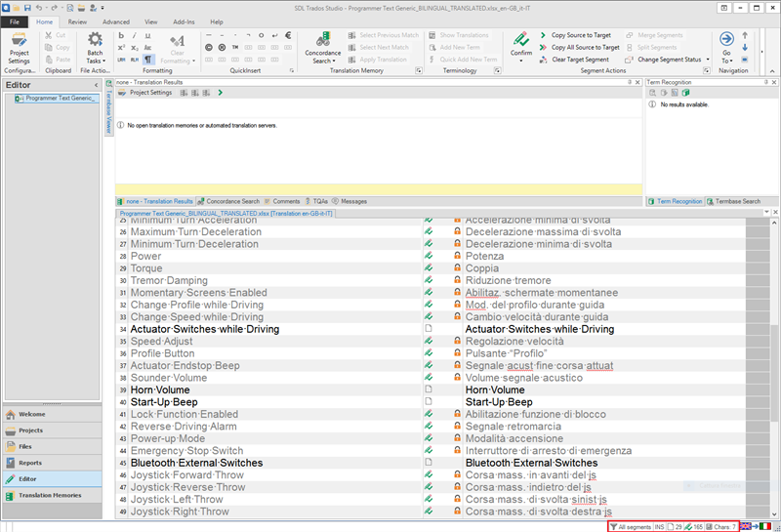Insert the Euro symbol
Image resolution: width=781 pixels, height=532 pixels.
coord(288,35)
